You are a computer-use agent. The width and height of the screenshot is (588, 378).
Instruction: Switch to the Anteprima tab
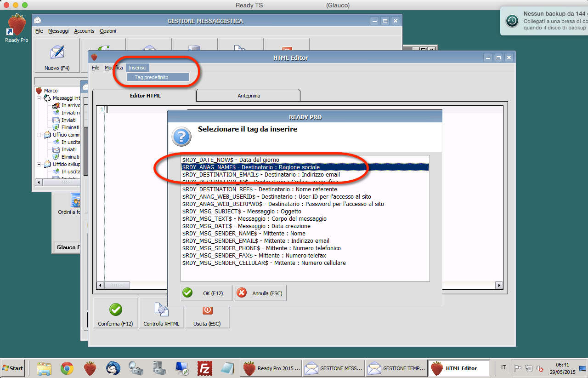coord(249,96)
